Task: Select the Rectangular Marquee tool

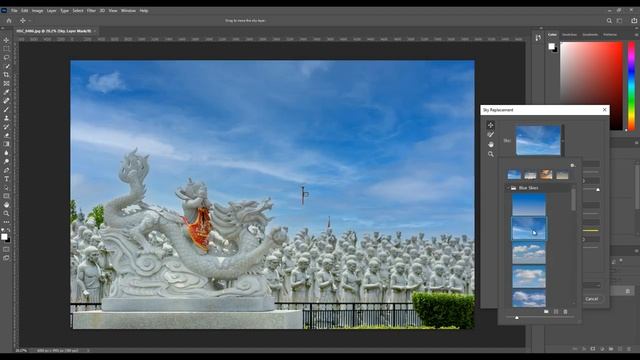Action: point(6,49)
